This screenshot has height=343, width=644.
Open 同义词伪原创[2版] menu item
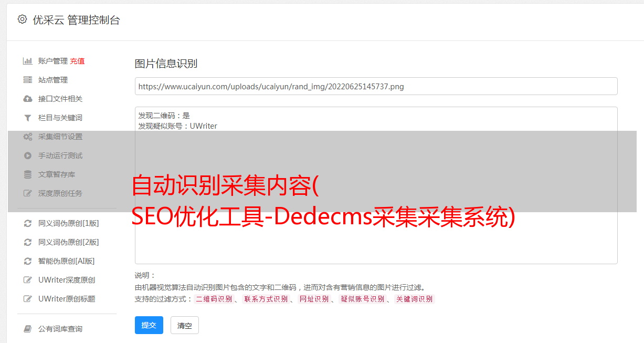pyautogui.click(x=69, y=242)
